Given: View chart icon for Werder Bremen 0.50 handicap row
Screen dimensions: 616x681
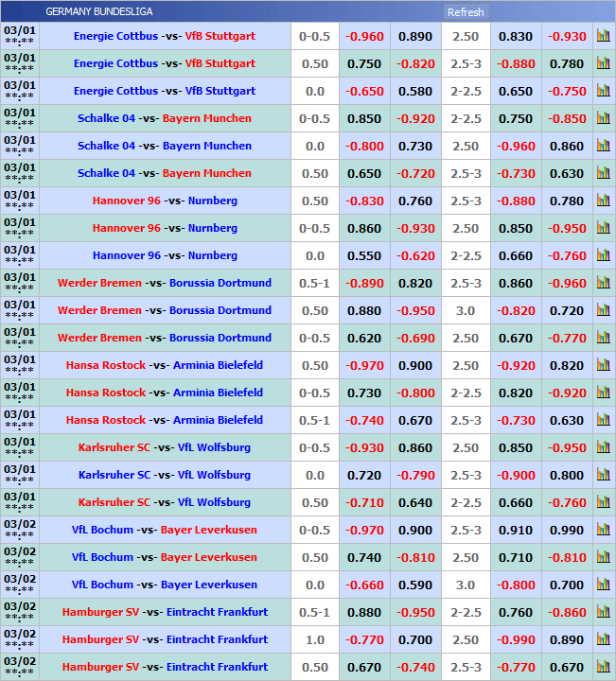Looking at the screenshot, I should (x=604, y=310).
